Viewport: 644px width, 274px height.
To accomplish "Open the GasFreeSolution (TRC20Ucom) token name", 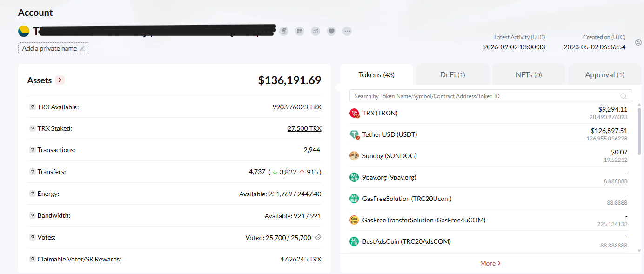I will coord(407,199).
